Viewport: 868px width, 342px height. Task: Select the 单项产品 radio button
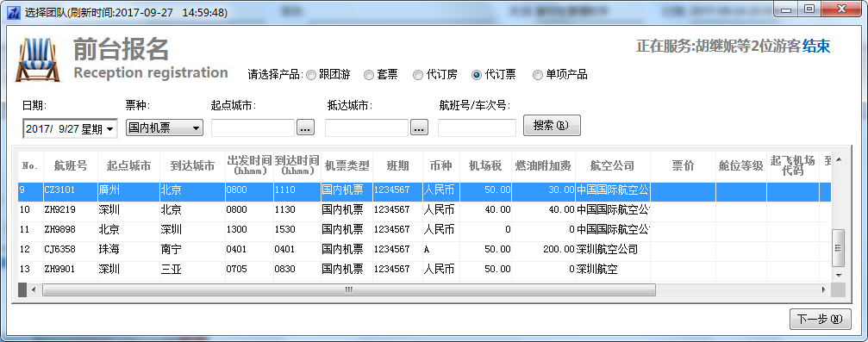tap(559, 75)
